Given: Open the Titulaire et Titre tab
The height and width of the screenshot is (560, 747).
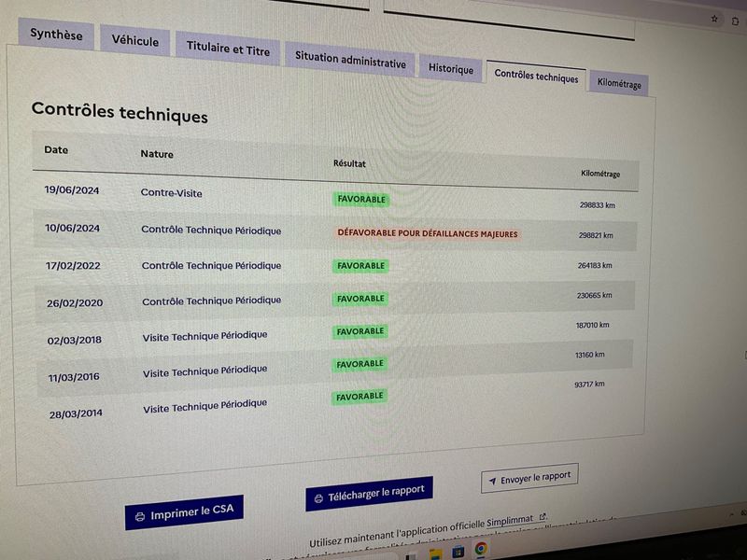Looking at the screenshot, I should 228,49.
